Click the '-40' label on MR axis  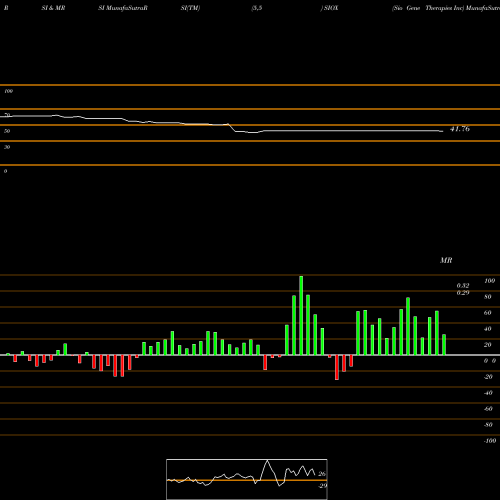pos(488,393)
